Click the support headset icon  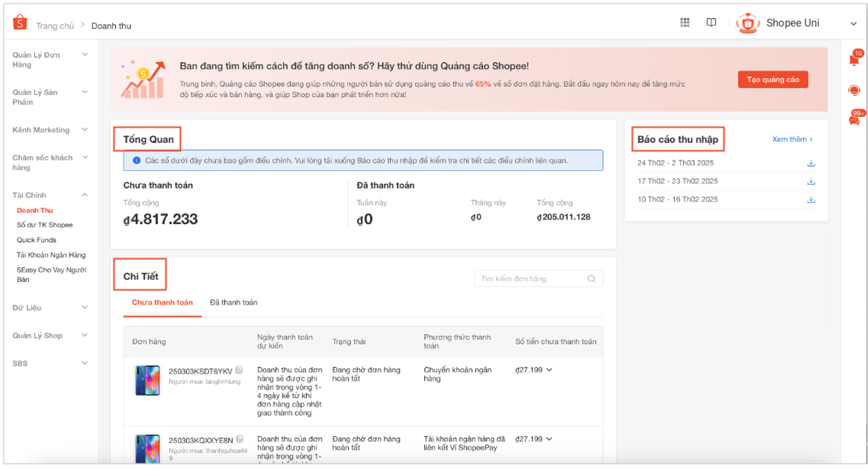coord(854,90)
